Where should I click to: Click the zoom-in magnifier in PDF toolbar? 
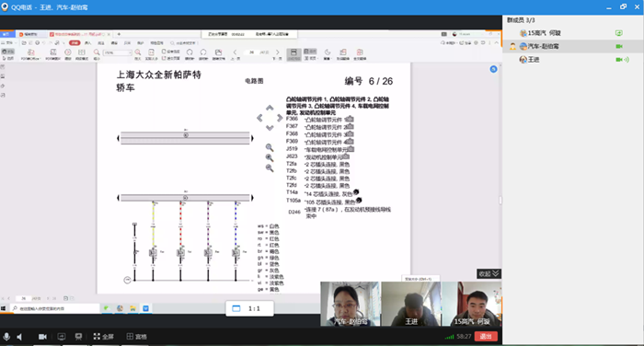tap(138, 53)
